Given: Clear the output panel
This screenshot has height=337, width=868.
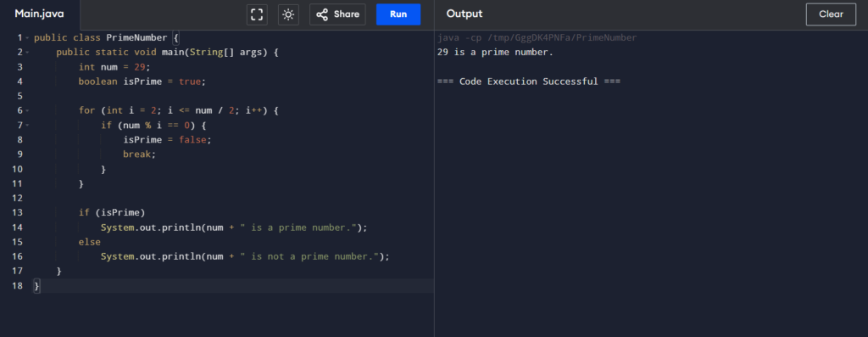Looking at the screenshot, I should click(831, 14).
